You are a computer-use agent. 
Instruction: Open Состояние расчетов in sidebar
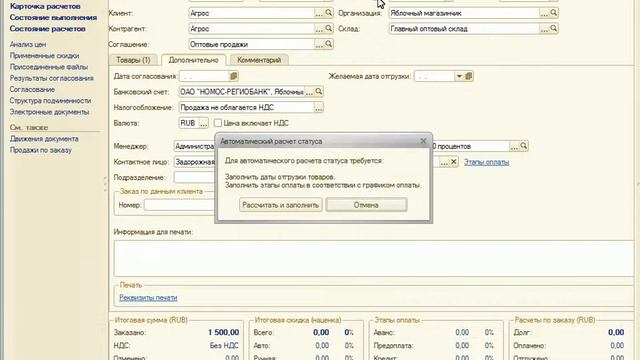pos(48,29)
